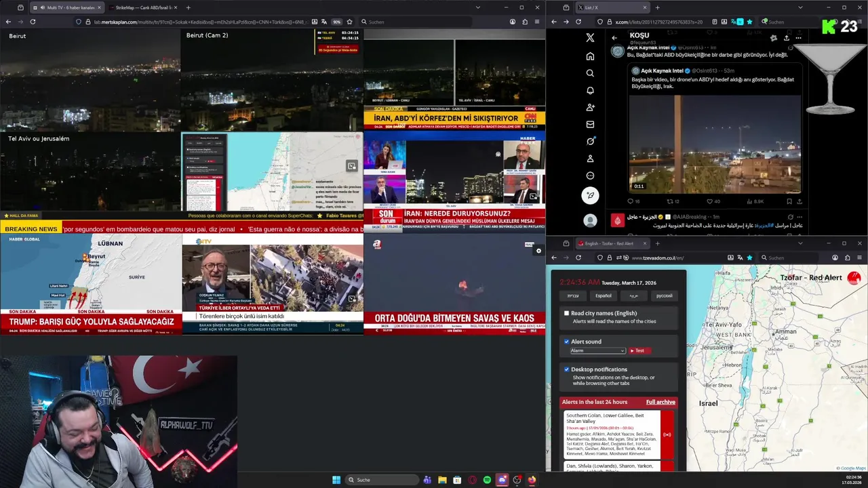The width and height of the screenshot is (868, 488).
Task: Open Firefox from taskbar
Action: coord(532,480)
